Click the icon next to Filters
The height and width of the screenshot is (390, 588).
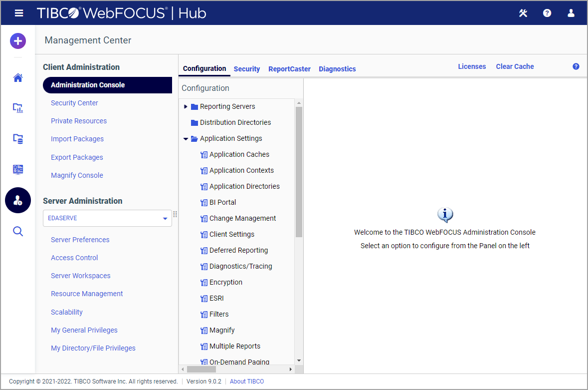pos(204,315)
